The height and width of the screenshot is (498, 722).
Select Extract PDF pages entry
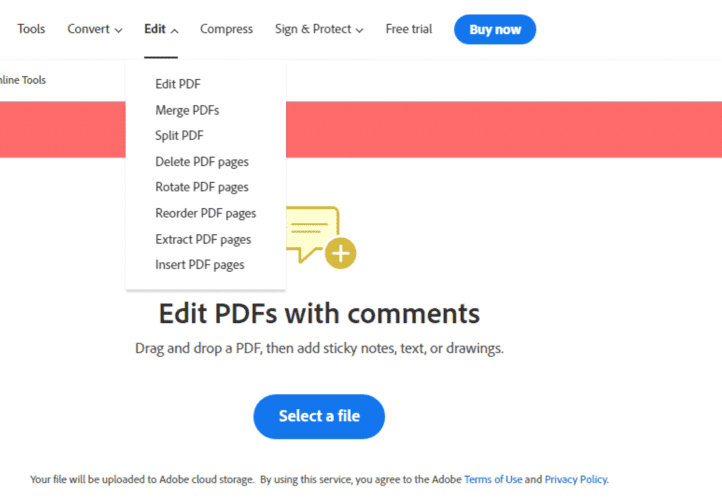[x=203, y=240]
